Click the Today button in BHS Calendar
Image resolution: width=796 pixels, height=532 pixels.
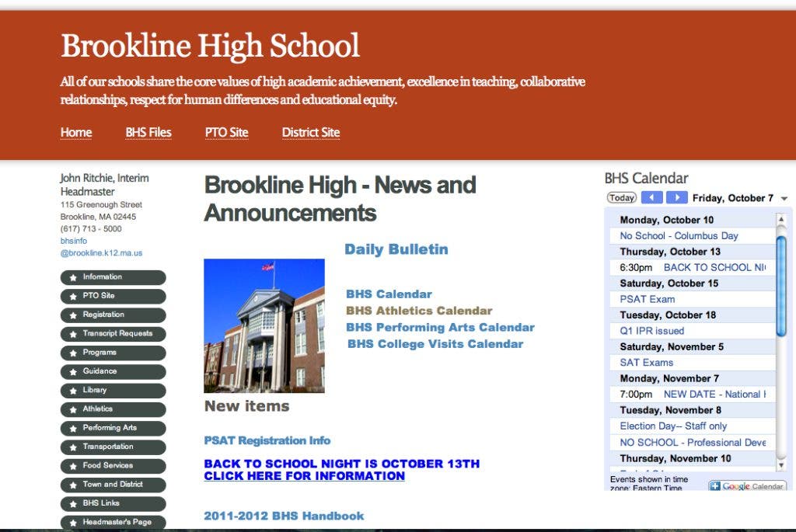622,198
